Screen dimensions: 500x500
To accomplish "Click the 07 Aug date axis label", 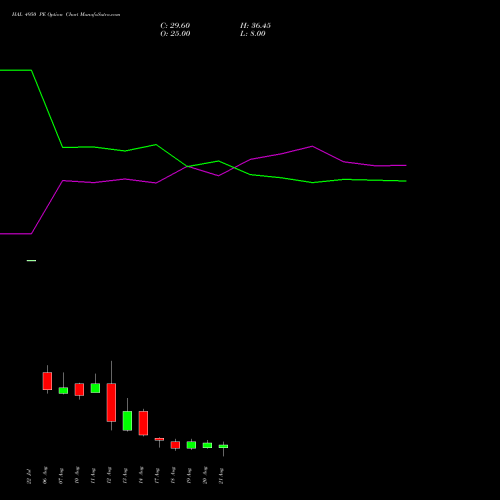I will coord(61,476).
